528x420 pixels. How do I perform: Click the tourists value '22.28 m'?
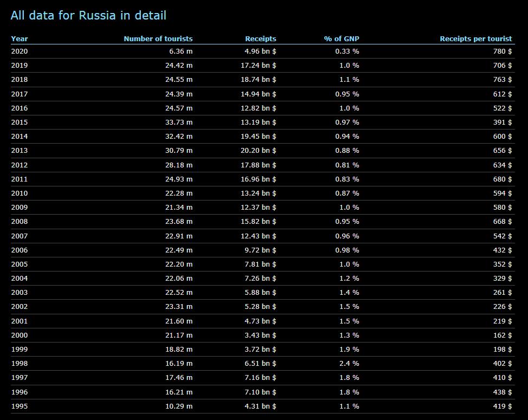pyautogui.click(x=179, y=193)
